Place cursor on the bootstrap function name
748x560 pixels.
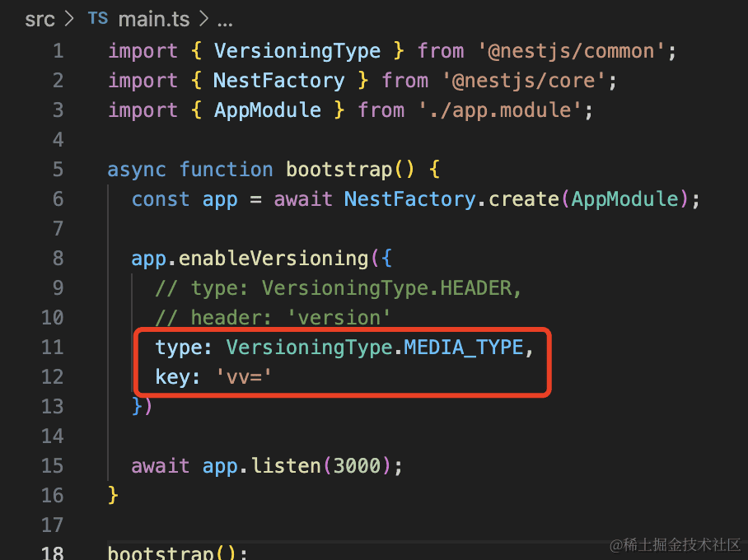[339, 170]
